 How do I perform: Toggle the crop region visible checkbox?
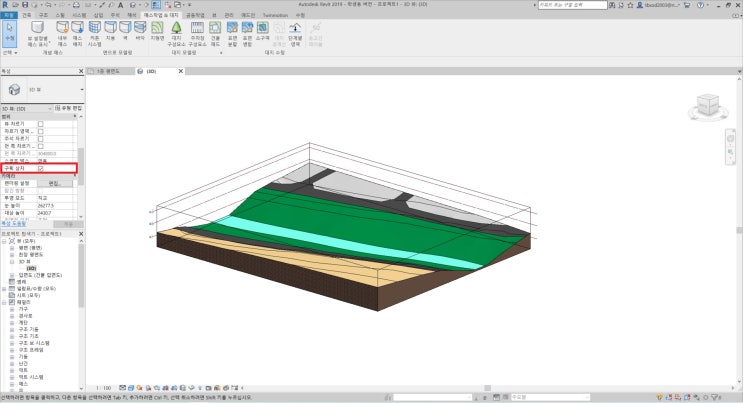coord(40,131)
